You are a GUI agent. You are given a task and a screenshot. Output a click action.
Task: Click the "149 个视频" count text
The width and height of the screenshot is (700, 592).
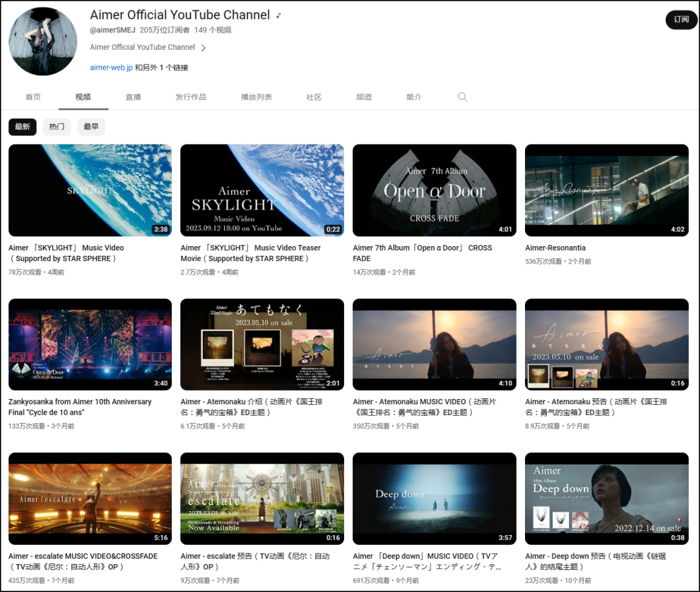click(x=213, y=30)
